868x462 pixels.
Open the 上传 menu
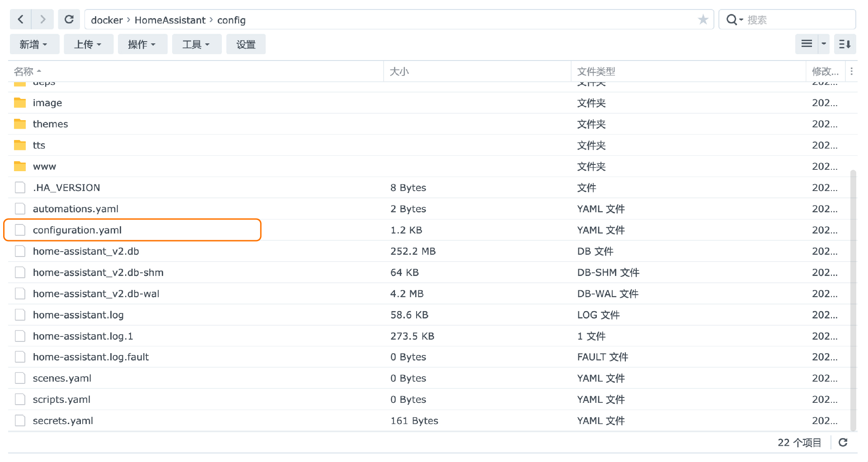point(89,44)
